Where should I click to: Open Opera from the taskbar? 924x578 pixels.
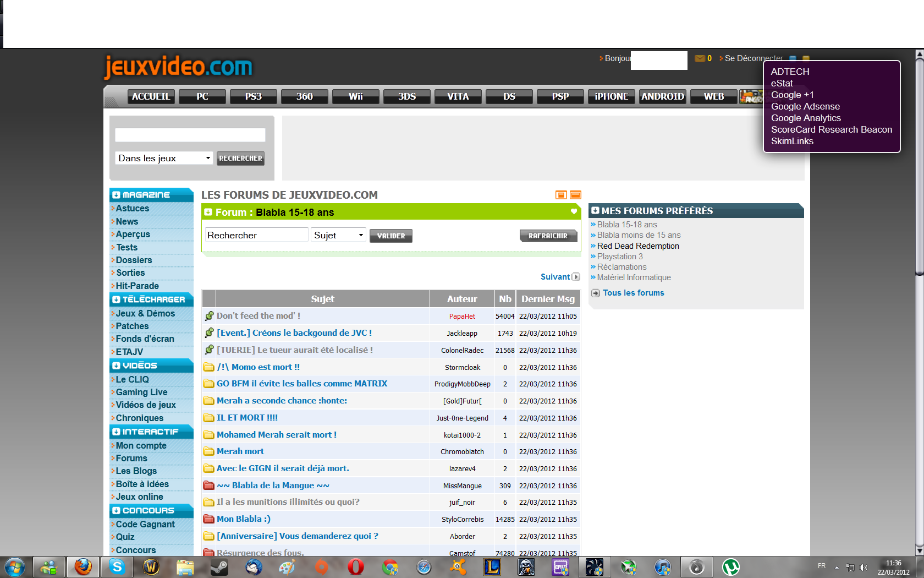pos(356,567)
